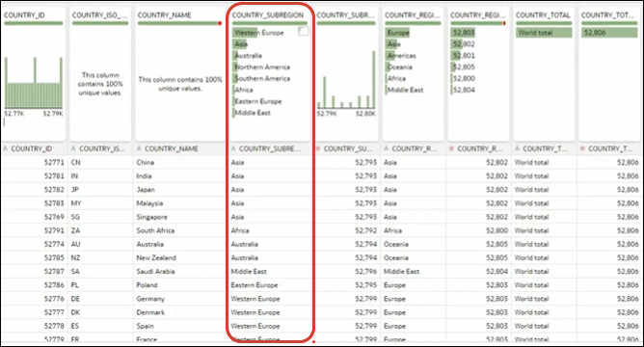The image size is (644, 347).
Task: Click the text-type icon beside COUNTRY_NAME grid header
Action: click(x=139, y=148)
